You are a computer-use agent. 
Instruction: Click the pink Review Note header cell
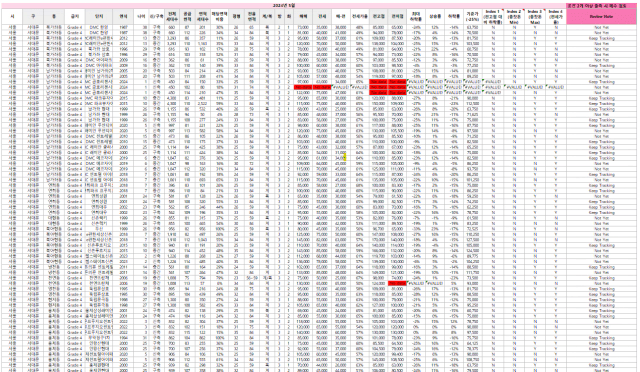pos(601,16)
